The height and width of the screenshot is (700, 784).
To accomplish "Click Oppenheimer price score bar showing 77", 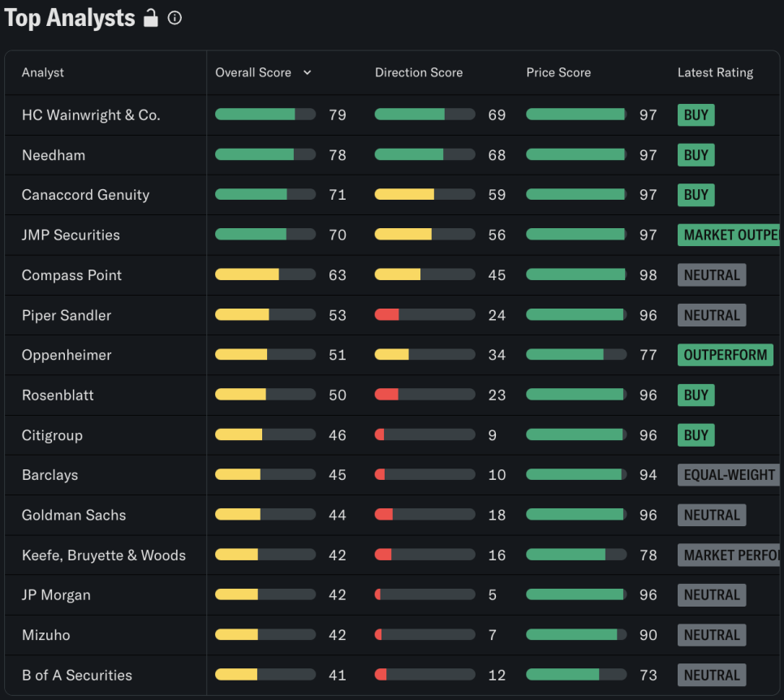I will point(576,355).
